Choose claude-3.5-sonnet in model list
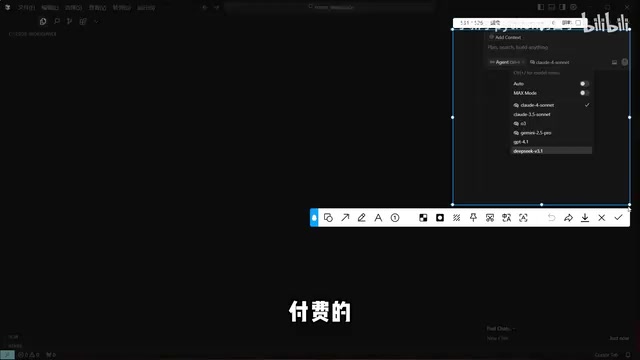The width and height of the screenshot is (640, 360). pyautogui.click(x=551, y=114)
